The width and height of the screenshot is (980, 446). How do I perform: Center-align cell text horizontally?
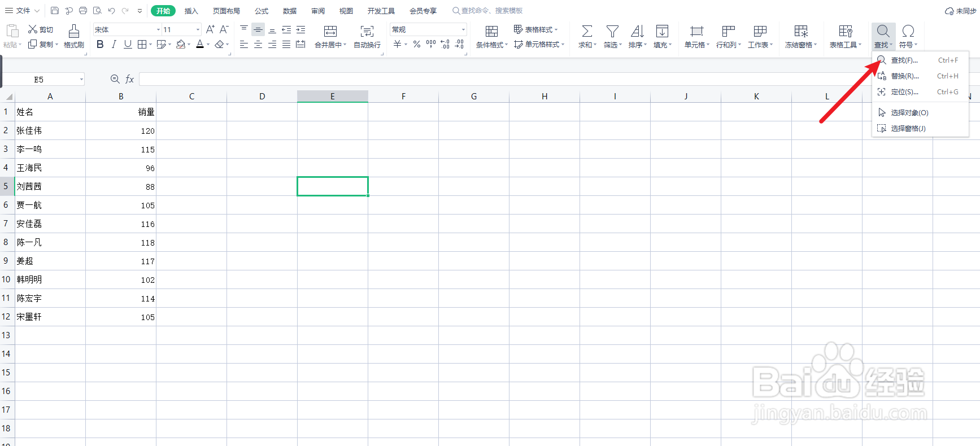pos(258,44)
